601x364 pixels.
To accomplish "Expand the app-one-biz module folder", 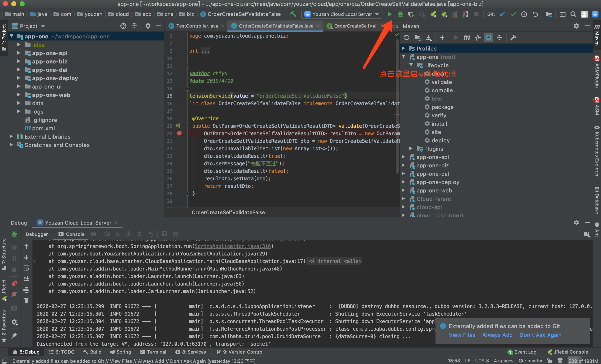I will [x=19, y=61].
